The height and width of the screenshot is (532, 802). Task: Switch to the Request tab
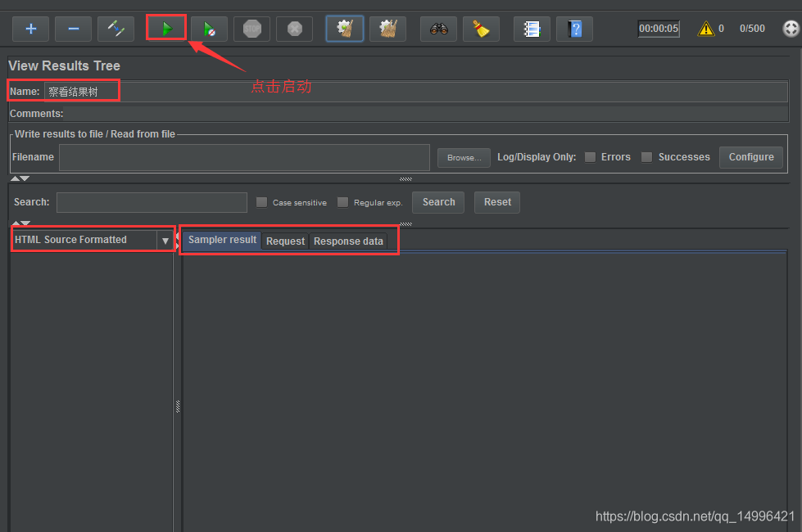[285, 241]
